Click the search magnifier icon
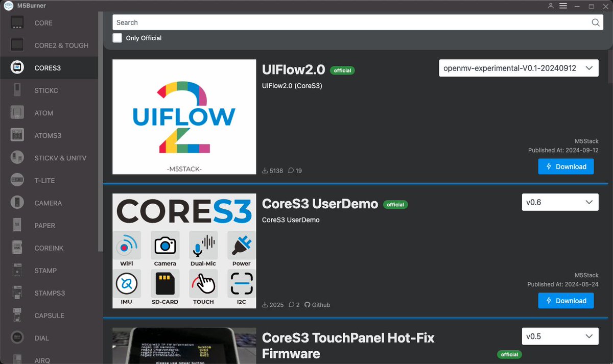The width and height of the screenshot is (613, 364). coord(595,22)
